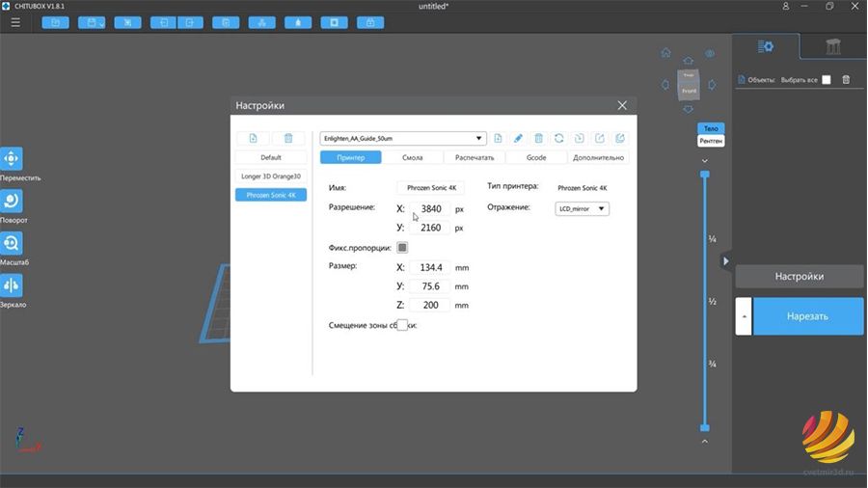Add a new printer in settings list
The height and width of the screenshot is (488, 868).
click(253, 138)
